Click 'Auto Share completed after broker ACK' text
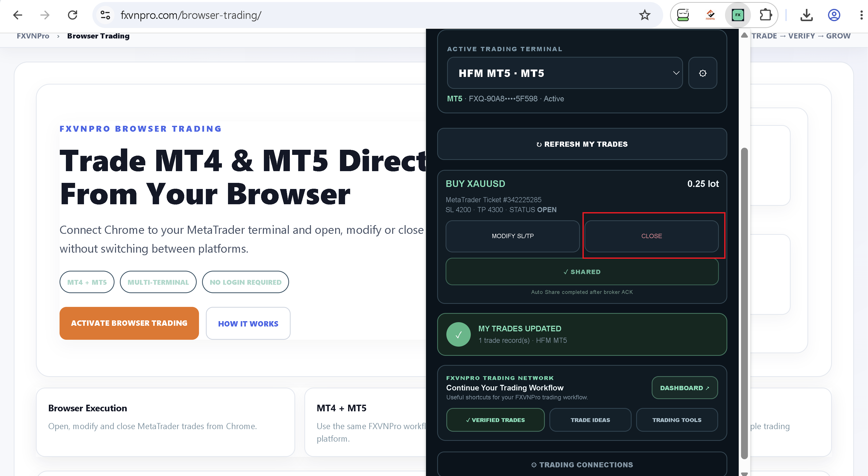The image size is (868, 476). 582,292
